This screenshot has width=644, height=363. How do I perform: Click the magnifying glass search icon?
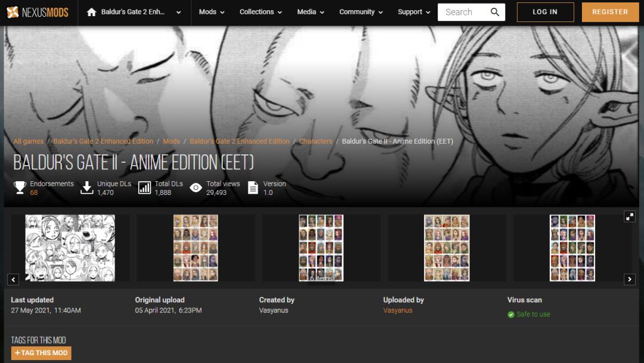pos(496,13)
